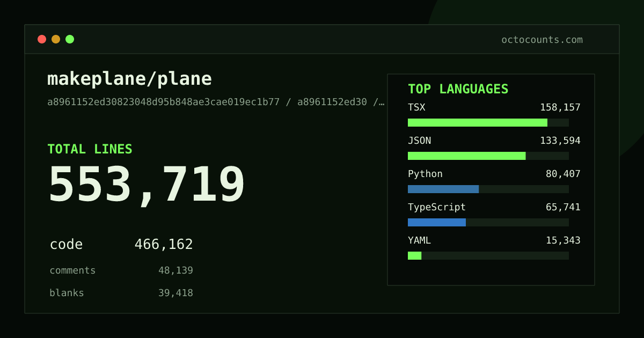
Task: Click the commit hash a8961152ed30823048d95b848ae3cae019ec1b77
Action: pyautogui.click(x=164, y=102)
